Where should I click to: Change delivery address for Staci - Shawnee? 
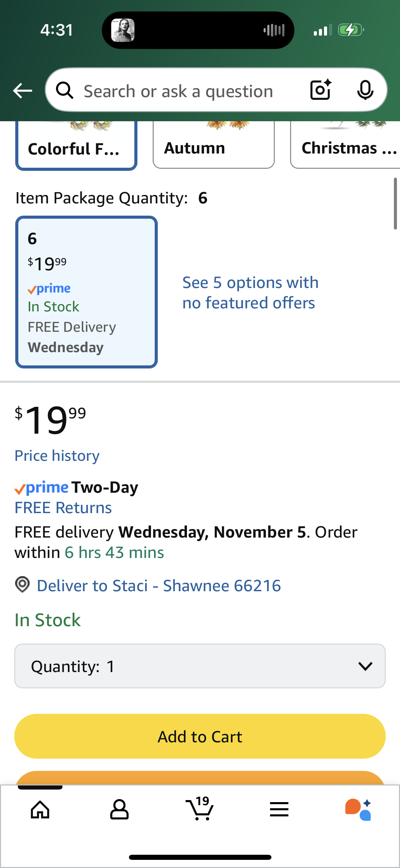coord(159,586)
